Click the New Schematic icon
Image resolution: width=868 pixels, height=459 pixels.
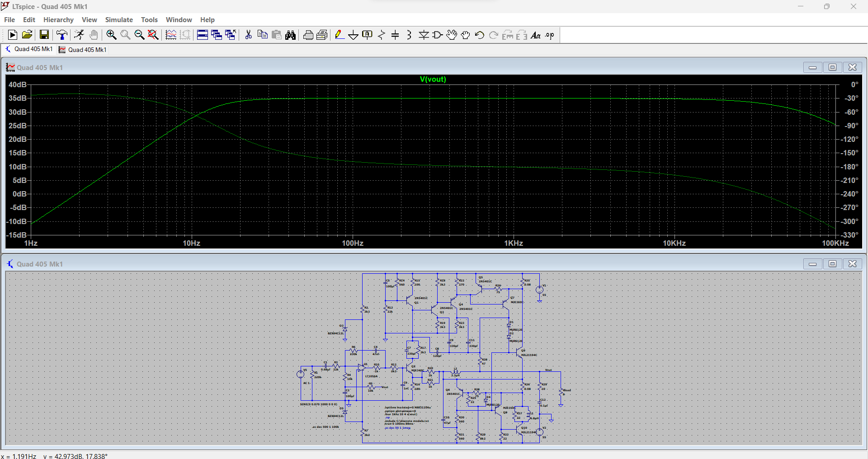13,35
